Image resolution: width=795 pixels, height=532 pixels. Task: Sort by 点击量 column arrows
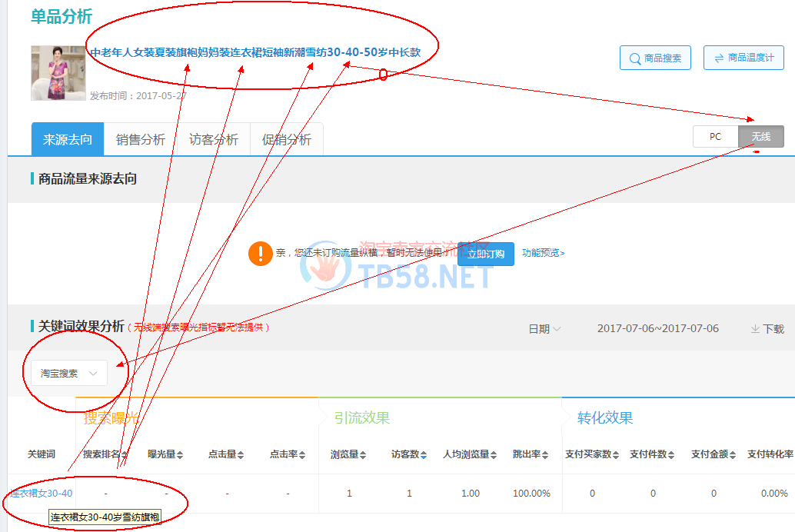coord(240,454)
